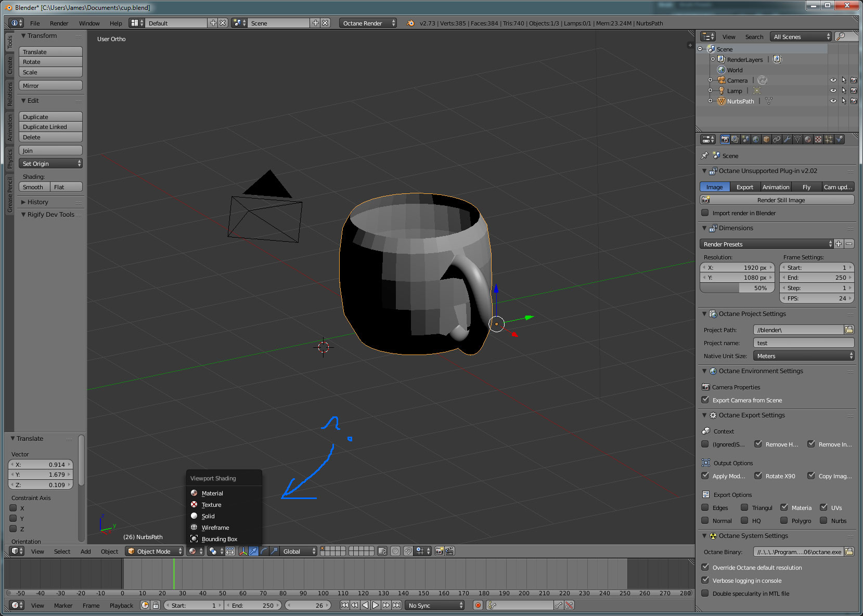Click the OpenGL render animation clapper icon
Viewport: 863px width, 616px height.
[x=449, y=552]
